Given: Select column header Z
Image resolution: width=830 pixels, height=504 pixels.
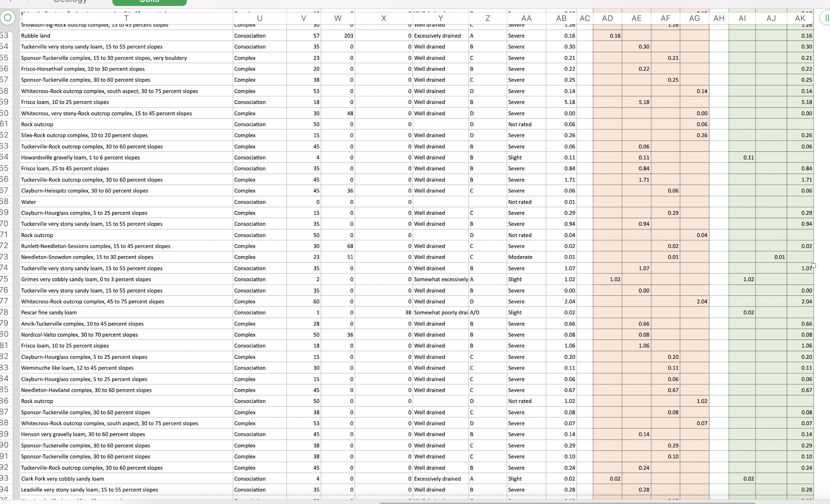Looking at the screenshot, I should tap(487, 18).
